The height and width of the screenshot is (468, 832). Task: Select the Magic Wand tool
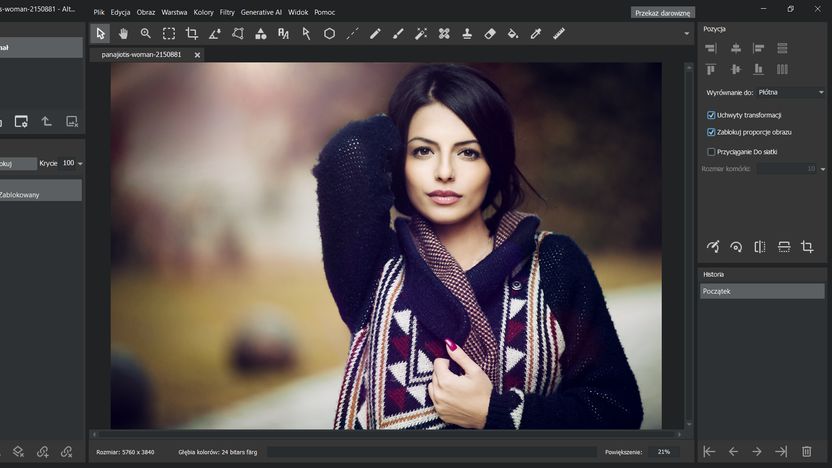[x=421, y=34]
